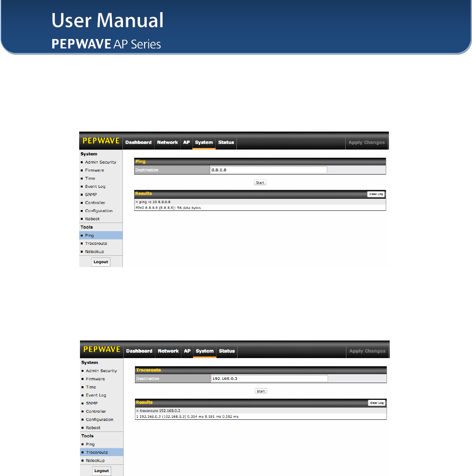Focus the Ping Destination field with 8.8.8.8

click(x=268, y=170)
